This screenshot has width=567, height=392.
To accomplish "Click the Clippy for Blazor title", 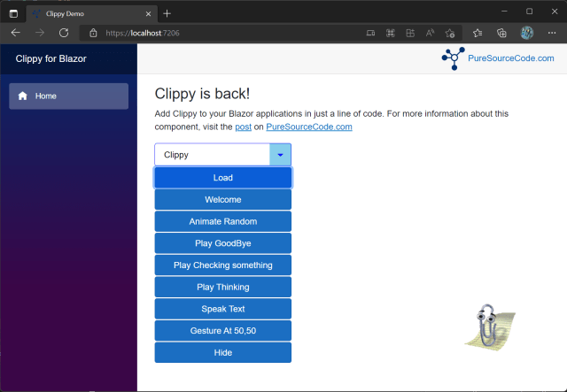I will tap(51, 58).
